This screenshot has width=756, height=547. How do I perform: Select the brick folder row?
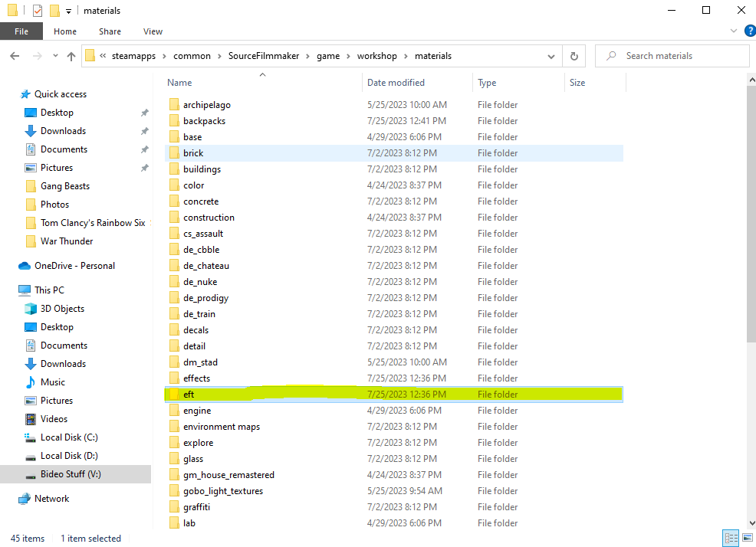tap(394, 152)
